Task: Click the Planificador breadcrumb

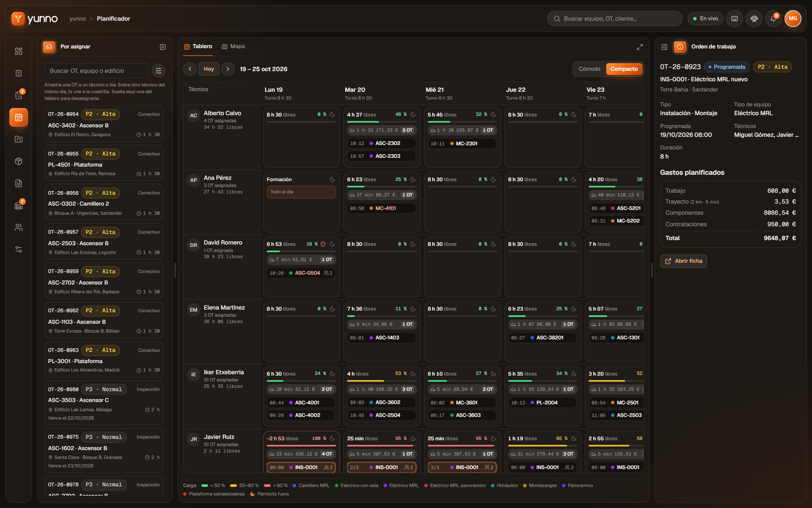Action: [x=113, y=19]
